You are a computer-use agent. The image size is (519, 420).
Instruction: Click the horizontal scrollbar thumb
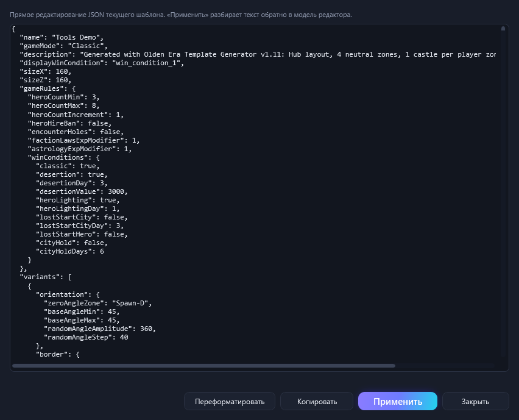[x=203, y=366]
